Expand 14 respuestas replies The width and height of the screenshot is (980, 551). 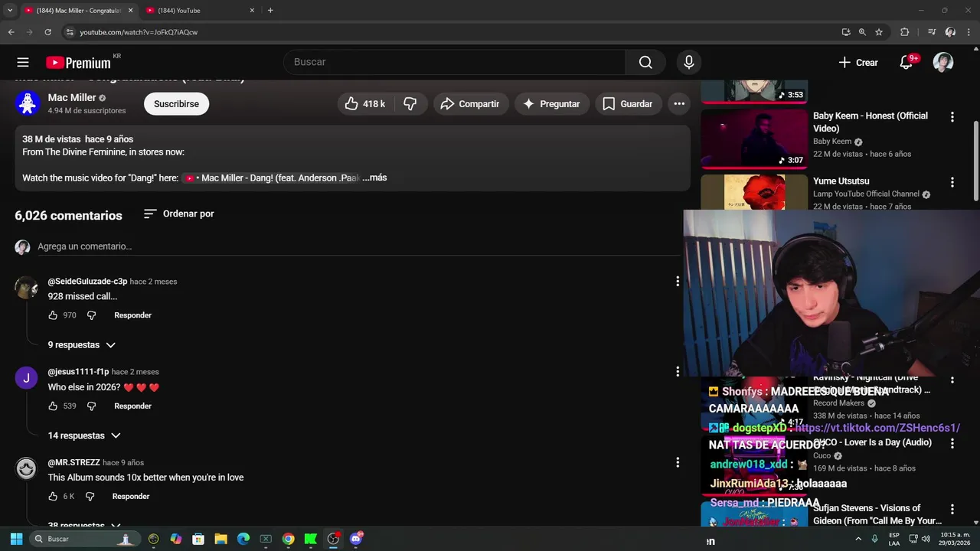[x=84, y=435]
